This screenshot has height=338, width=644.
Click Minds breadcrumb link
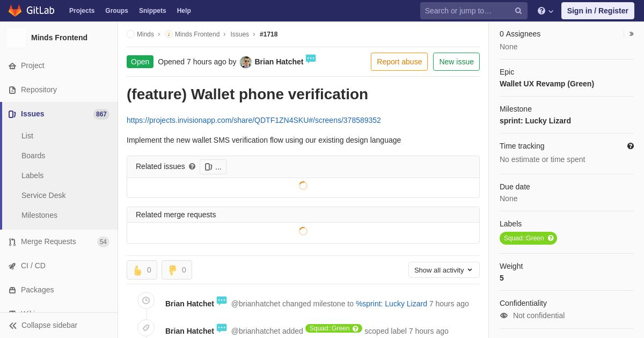point(145,34)
